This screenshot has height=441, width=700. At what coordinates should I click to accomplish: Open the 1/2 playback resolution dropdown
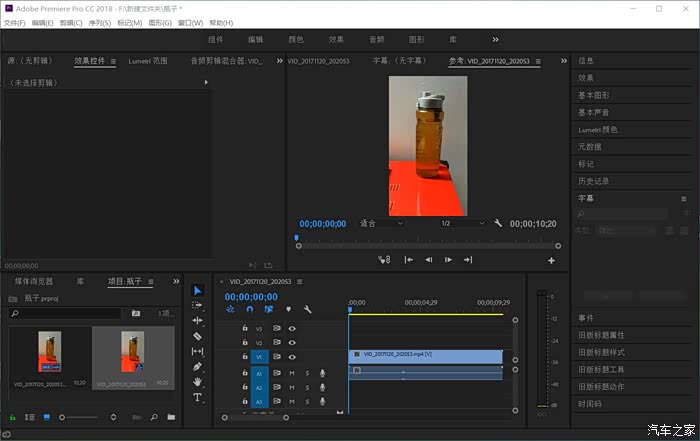(461, 223)
